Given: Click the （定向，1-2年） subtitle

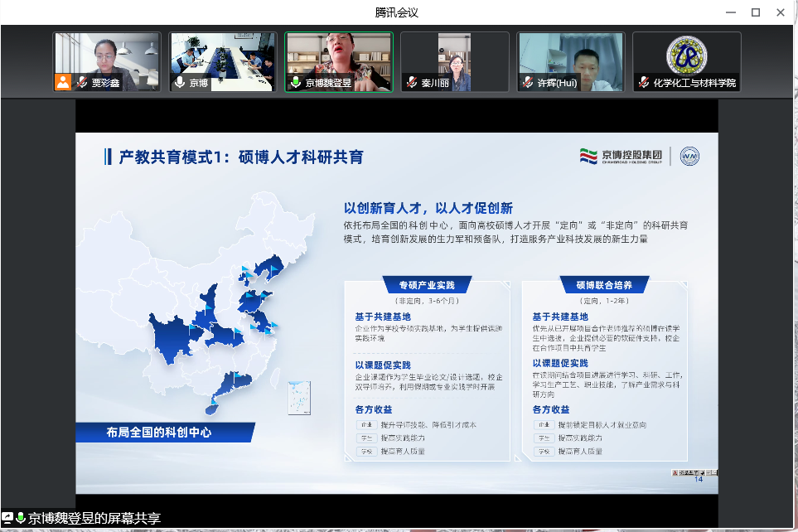Looking at the screenshot, I should [604, 301].
